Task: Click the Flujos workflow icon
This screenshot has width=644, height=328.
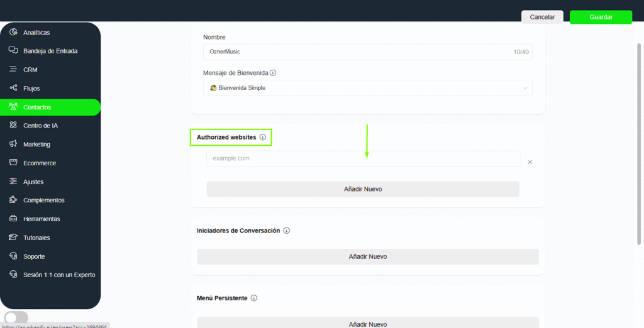Action: 13,89
